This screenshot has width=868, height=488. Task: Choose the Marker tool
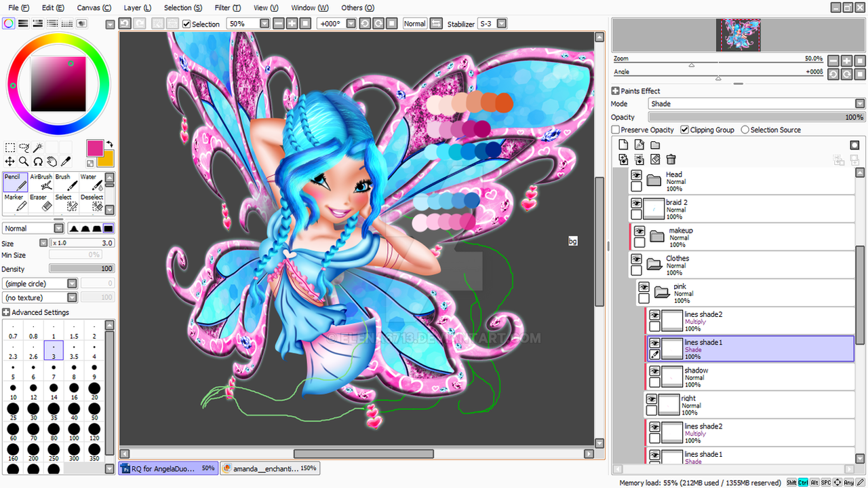(15, 202)
